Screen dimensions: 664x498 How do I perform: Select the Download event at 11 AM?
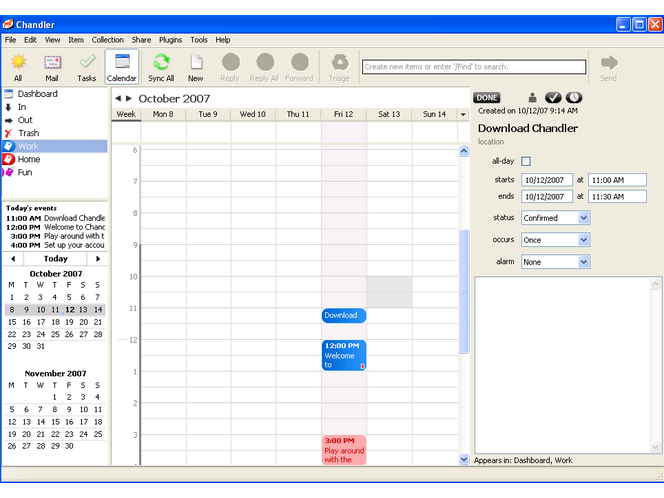tap(344, 315)
